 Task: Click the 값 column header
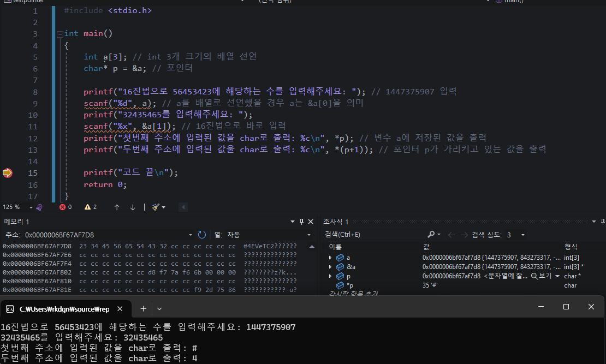click(426, 247)
